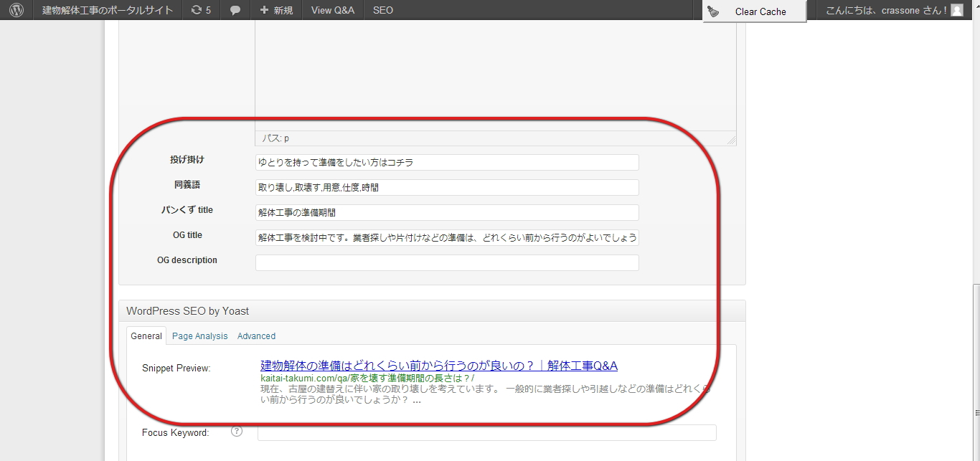The width and height of the screenshot is (980, 461).
Task: Click the Snippet Preview: label
Action: pyautogui.click(x=176, y=369)
